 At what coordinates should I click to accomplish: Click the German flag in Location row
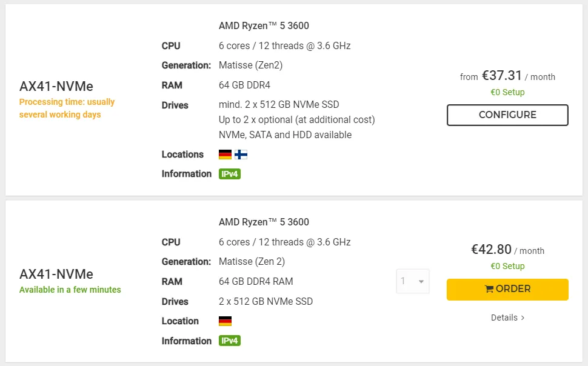coord(225,321)
